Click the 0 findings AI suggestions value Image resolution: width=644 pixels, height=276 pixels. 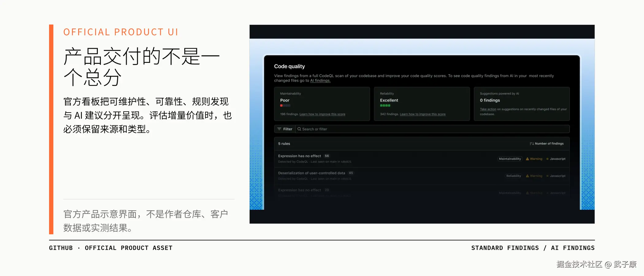tap(490, 100)
